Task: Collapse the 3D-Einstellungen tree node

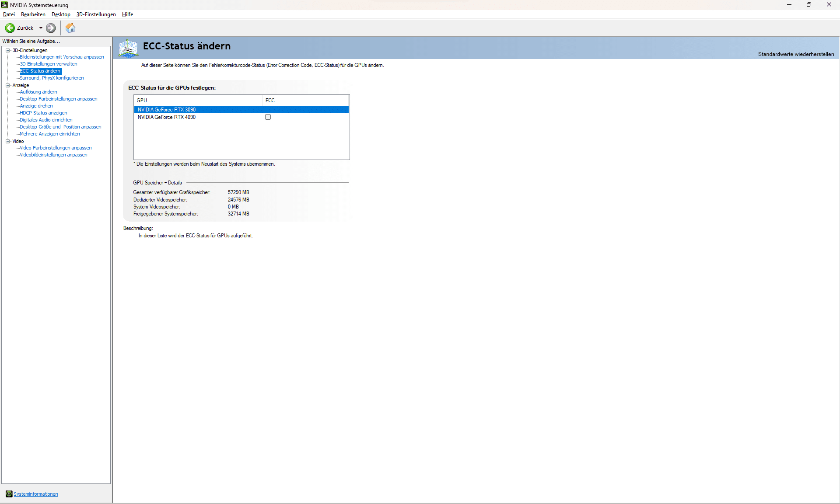Action: [x=8, y=50]
